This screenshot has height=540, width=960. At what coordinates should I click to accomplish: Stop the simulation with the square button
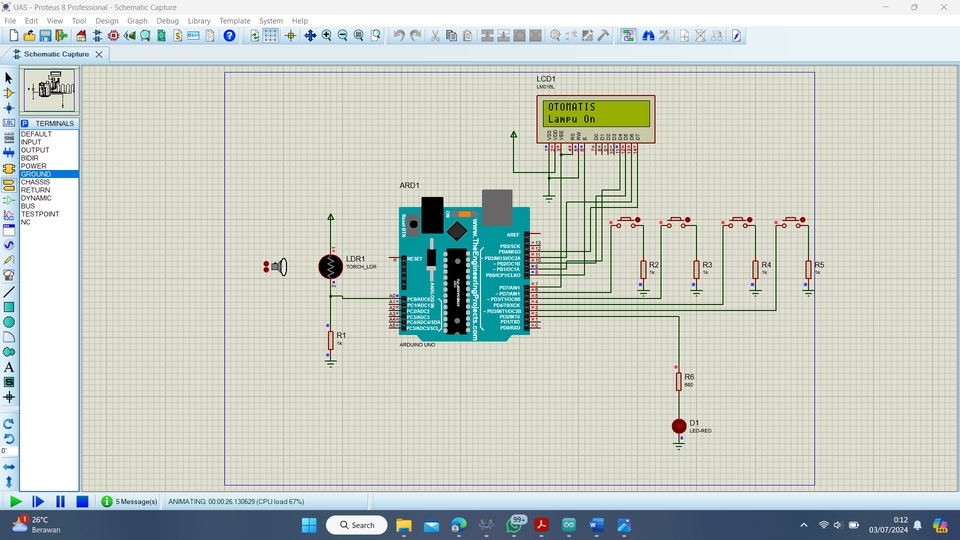pyautogui.click(x=82, y=501)
